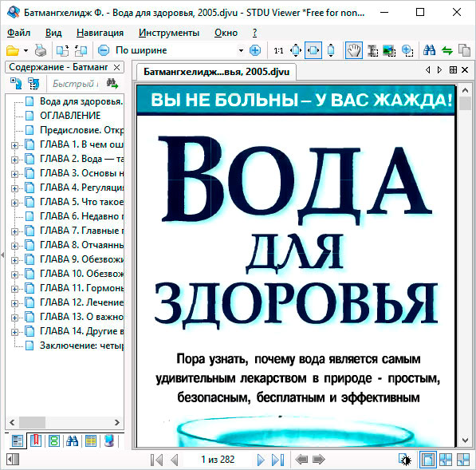Set actual size 1:1 zoom

278,50
